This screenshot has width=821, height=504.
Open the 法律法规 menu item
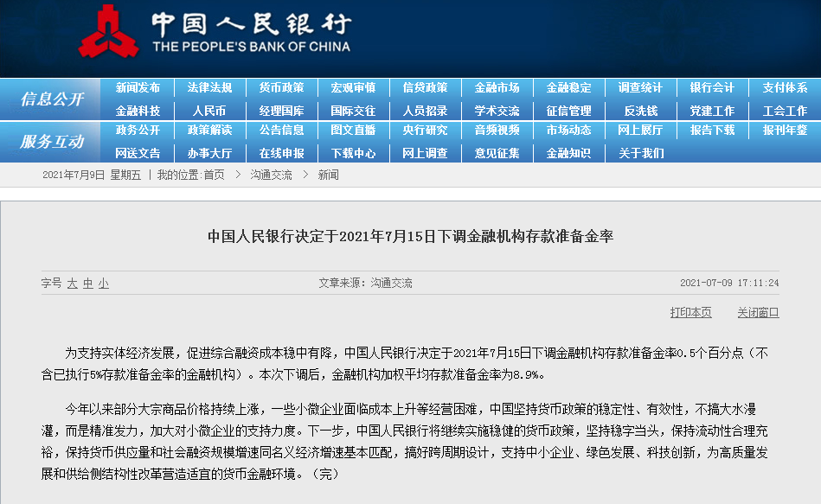point(209,87)
